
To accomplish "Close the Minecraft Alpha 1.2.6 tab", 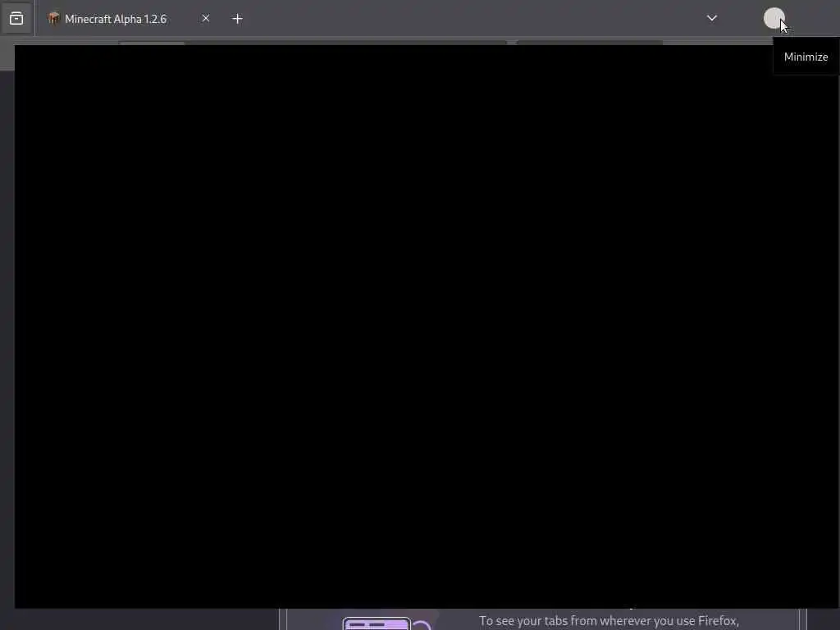I will point(206,18).
